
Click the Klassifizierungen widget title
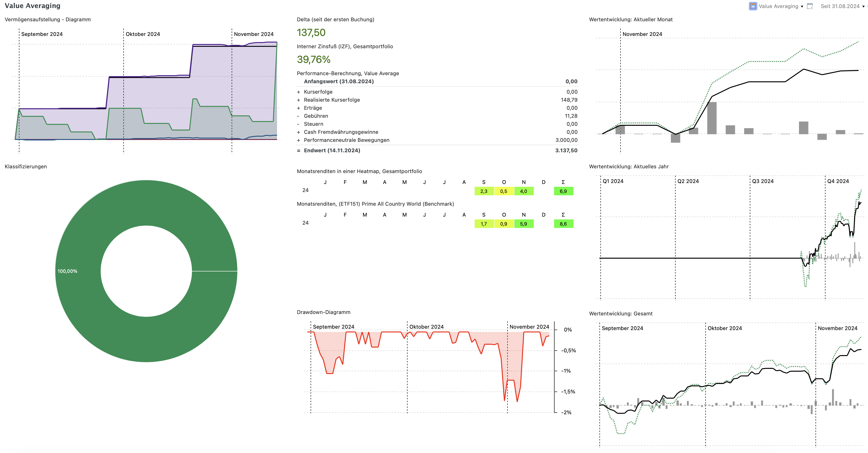[26, 166]
